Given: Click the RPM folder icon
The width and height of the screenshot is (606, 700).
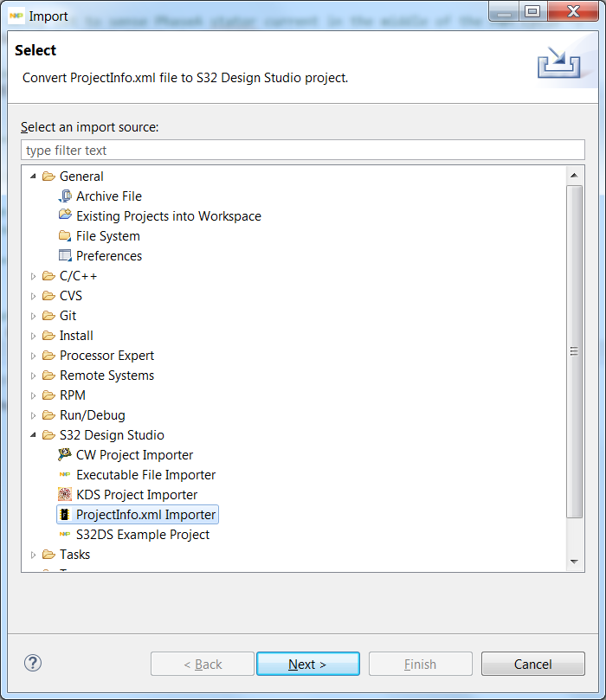Looking at the screenshot, I should [x=48, y=395].
